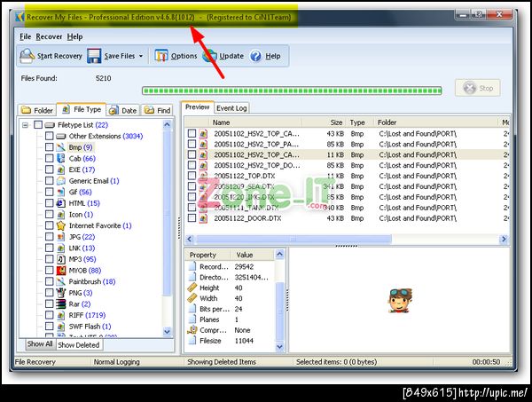Click the Height ruler icon in properties
Viewport: 532px width, 402px height.
[x=192, y=288]
